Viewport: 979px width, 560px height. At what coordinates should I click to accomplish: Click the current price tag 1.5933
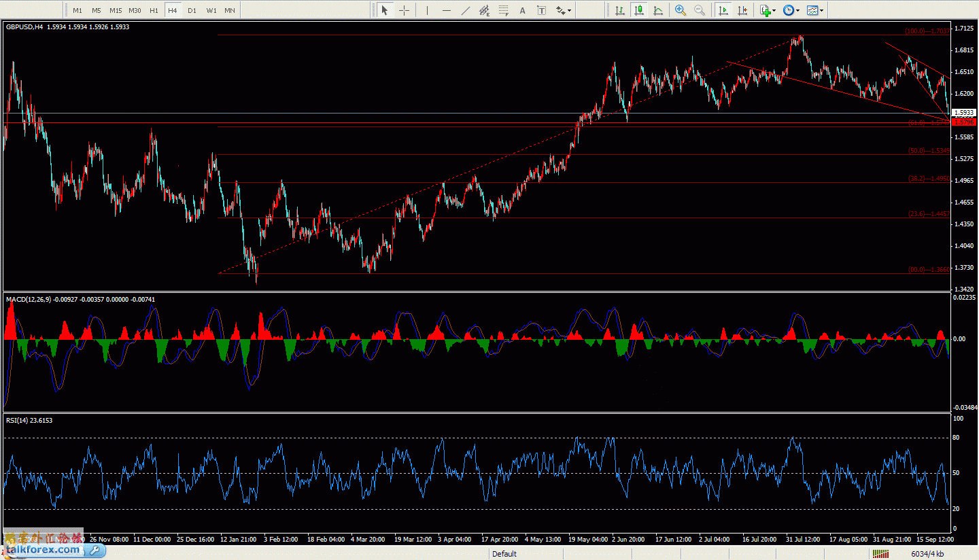(963, 113)
